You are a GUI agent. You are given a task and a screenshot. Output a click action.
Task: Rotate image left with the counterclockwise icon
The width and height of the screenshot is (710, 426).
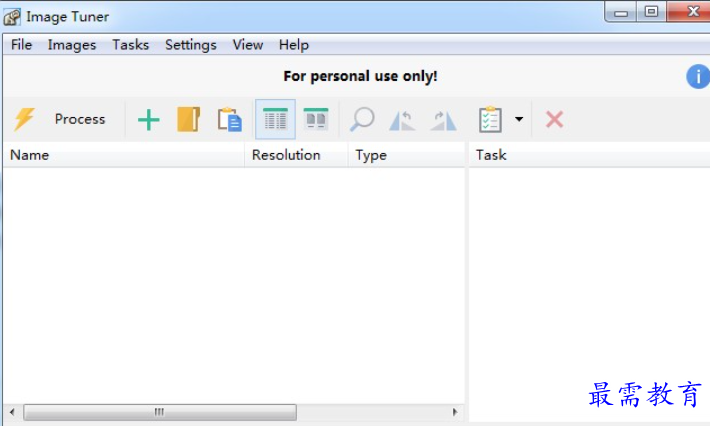402,120
